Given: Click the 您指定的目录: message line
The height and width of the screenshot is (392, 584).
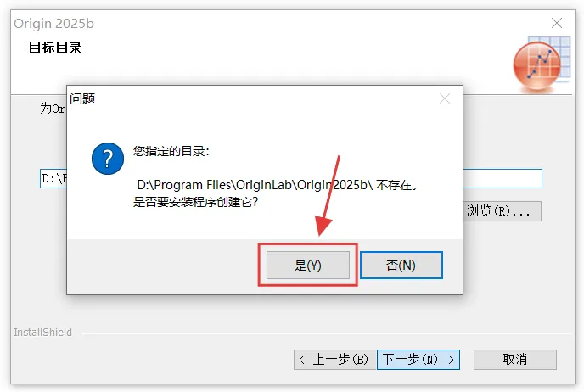Looking at the screenshot, I should (171, 151).
